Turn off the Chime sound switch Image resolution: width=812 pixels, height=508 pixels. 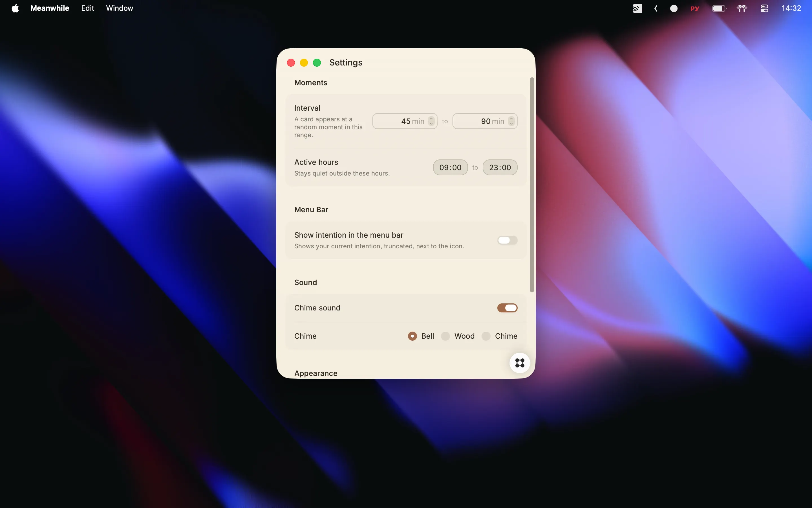click(x=507, y=308)
